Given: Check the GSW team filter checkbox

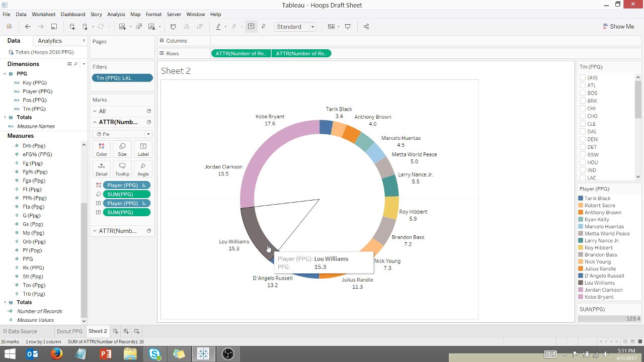Looking at the screenshot, I should (583, 154).
